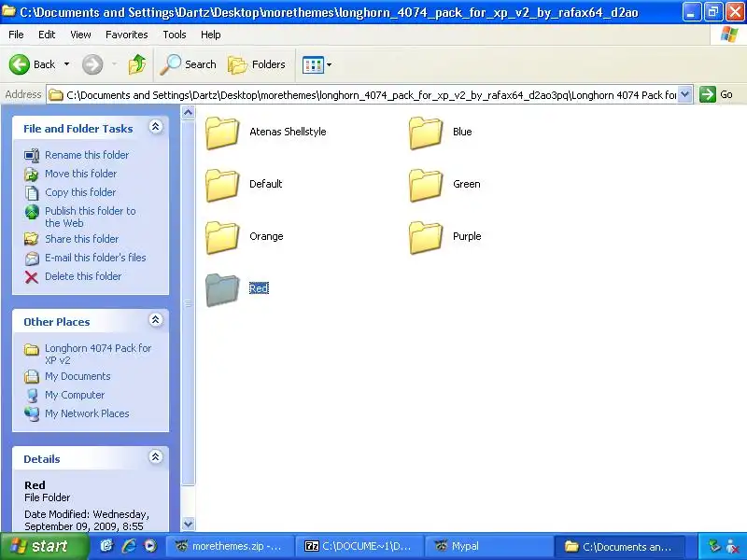Open Longhorn 4074 Pack for XP v2 link

tap(98, 354)
